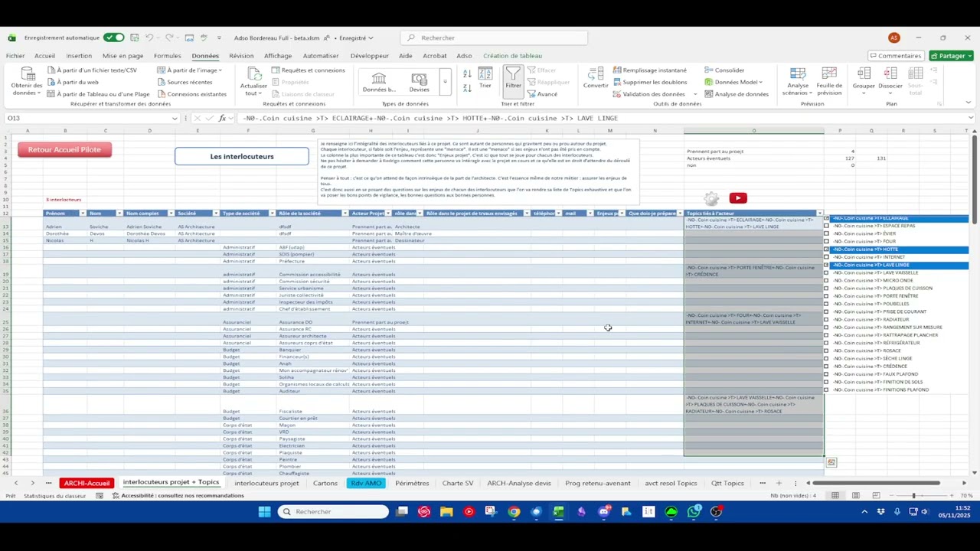Select the Devises data type
Screen dimensions: 980x551
click(419, 82)
